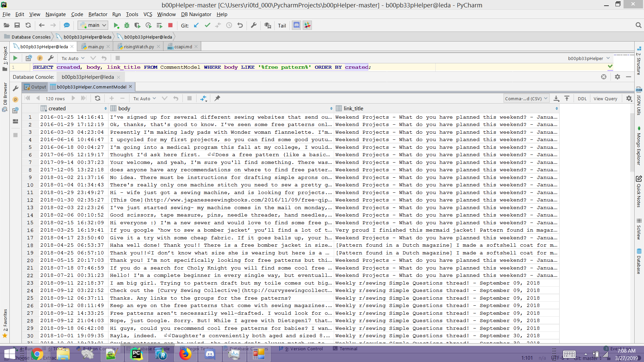Open Firefox from the Windows taskbar
644x362 pixels.
[185, 354]
